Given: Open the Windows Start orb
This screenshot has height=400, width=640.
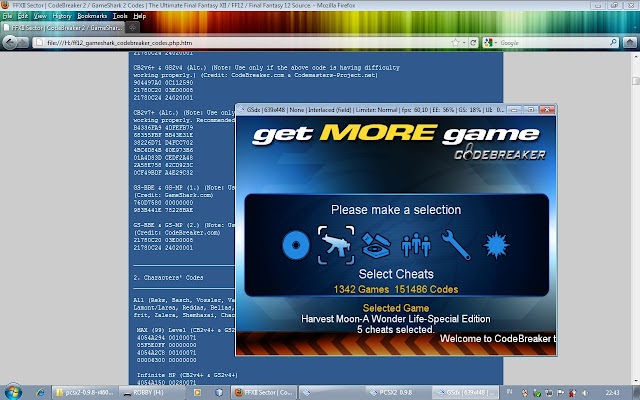Looking at the screenshot, I should [13, 392].
